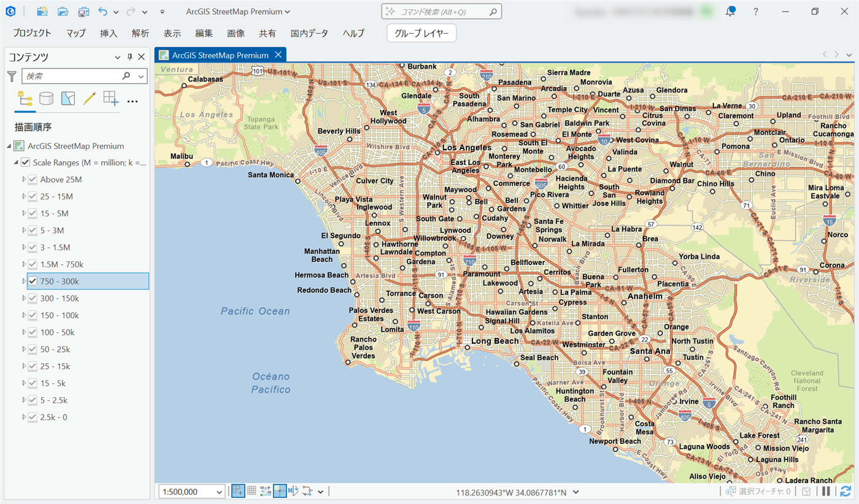Screen dimensions: 859x504
Task: Collapse the ArcGIS StreetMap Premium map tree
Action: tap(9, 146)
